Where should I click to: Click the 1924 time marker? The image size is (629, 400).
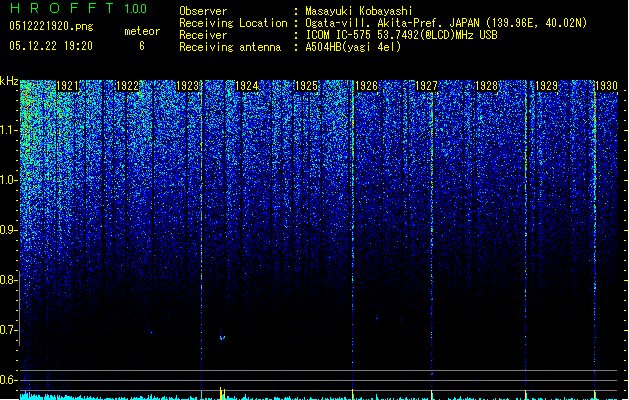[x=246, y=86]
